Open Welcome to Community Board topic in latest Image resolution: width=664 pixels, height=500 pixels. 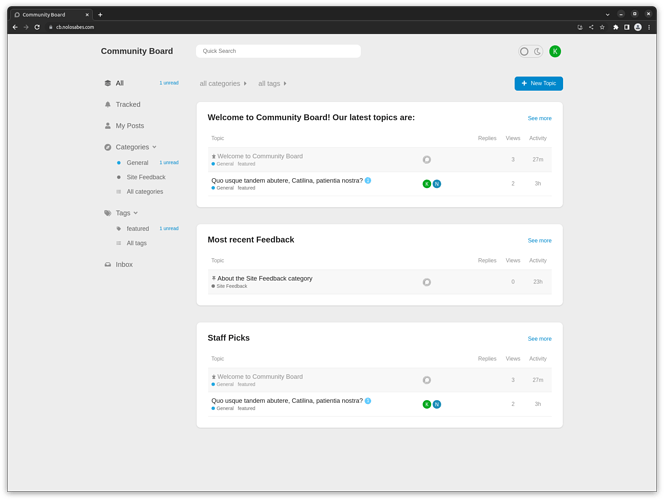(260, 156)
